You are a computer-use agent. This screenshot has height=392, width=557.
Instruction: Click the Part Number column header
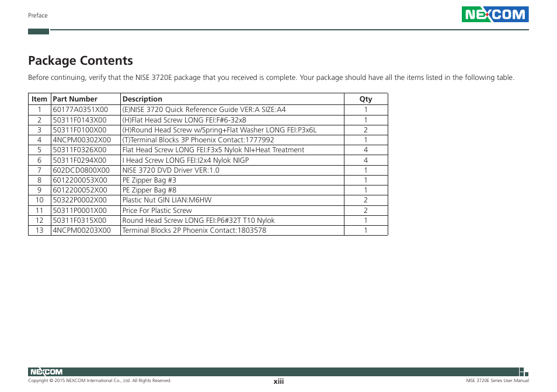click(75, 99)
